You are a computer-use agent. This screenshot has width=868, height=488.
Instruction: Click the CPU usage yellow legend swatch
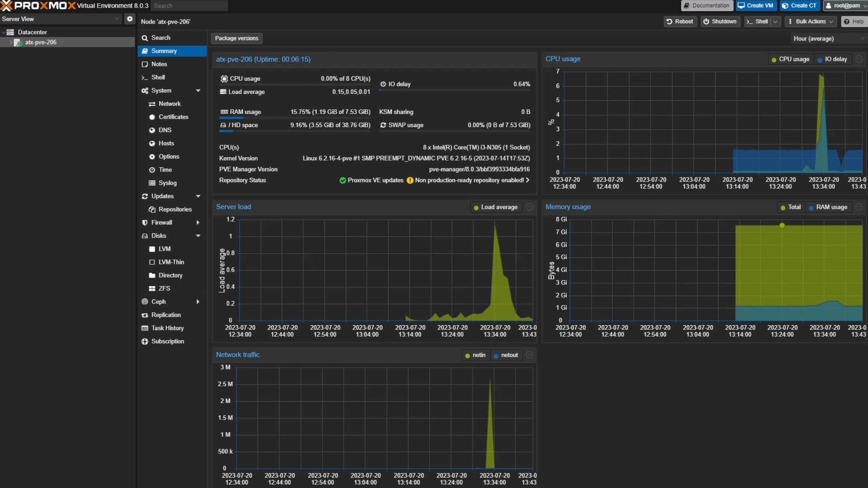[x=774, y=60]
